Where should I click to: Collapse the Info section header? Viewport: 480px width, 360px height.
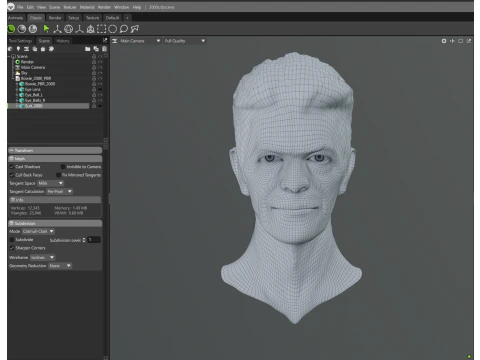pos(55,200)
